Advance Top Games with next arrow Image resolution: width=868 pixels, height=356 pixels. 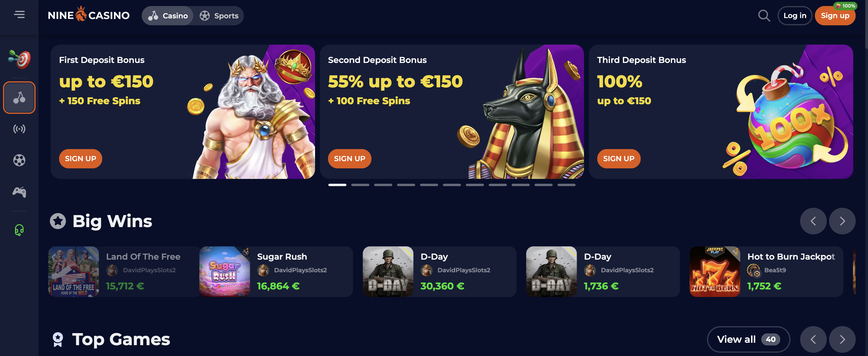point(842,339)
